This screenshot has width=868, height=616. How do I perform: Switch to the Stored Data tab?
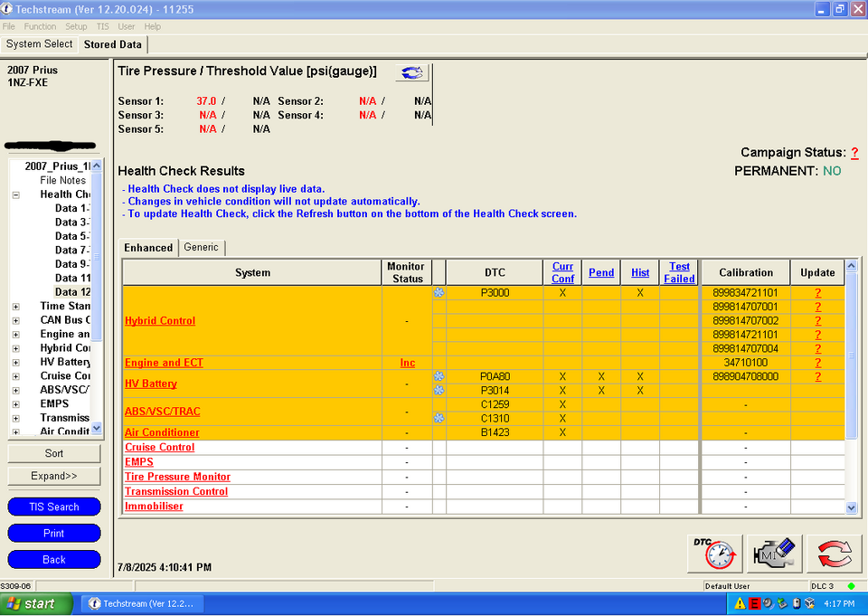point(113,44)
